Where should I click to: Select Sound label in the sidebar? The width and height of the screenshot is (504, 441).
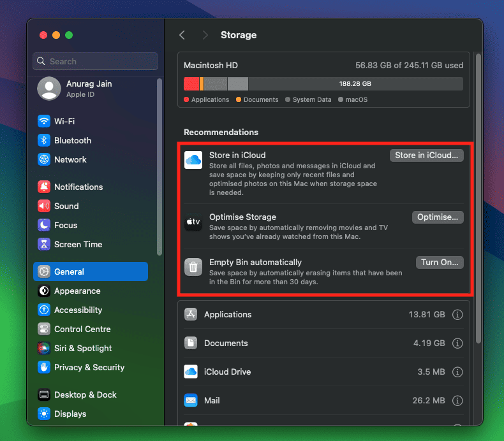[x=66, y=206]
